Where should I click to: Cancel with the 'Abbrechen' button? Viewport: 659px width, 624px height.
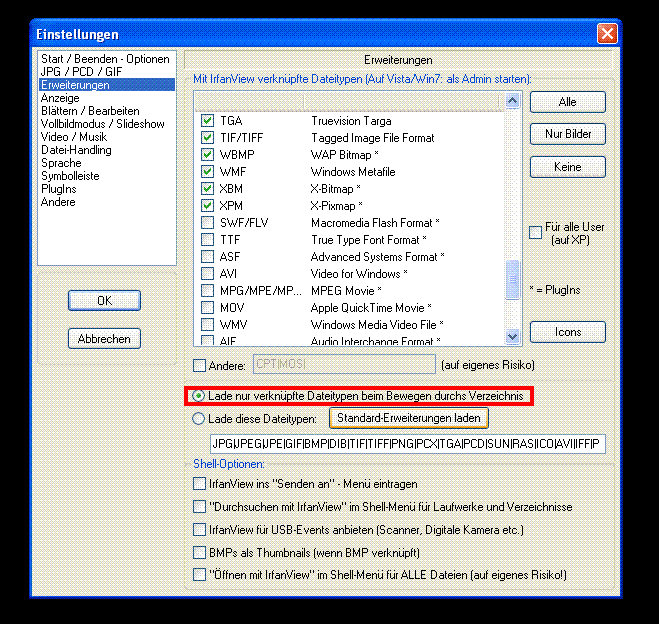point(104,339)
